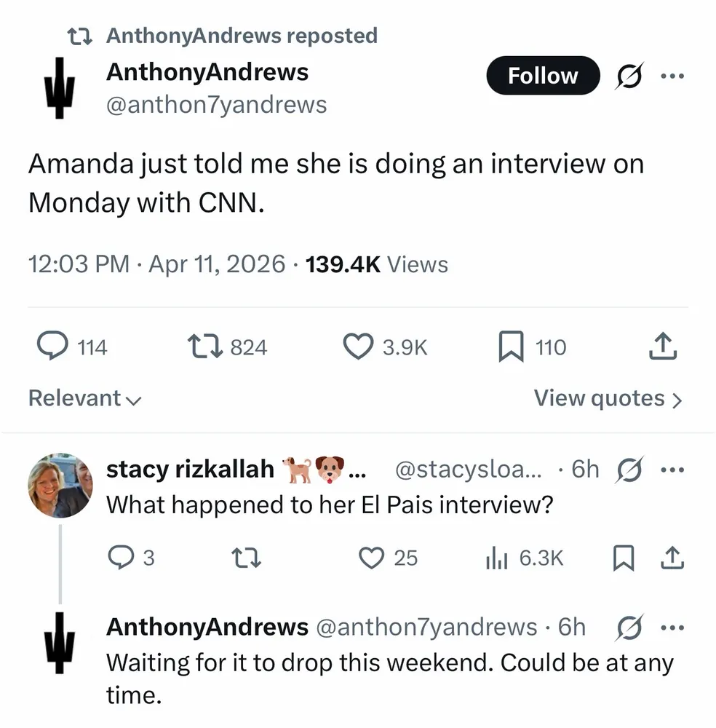This screenshot has width=716, height=728.
Task: Reply to stacy rizkallah's comment
Action: pyautogui.click(x=118, y=558)
